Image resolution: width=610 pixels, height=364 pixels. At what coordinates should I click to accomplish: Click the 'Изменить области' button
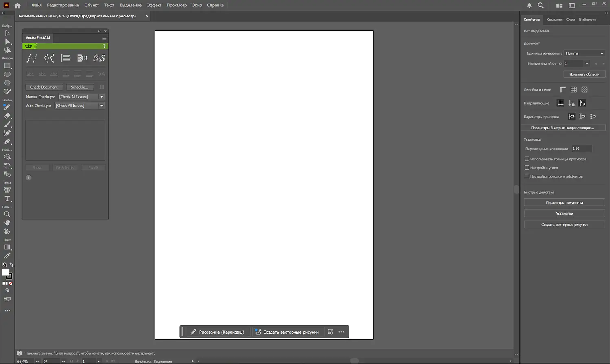(x=584, y=74)
